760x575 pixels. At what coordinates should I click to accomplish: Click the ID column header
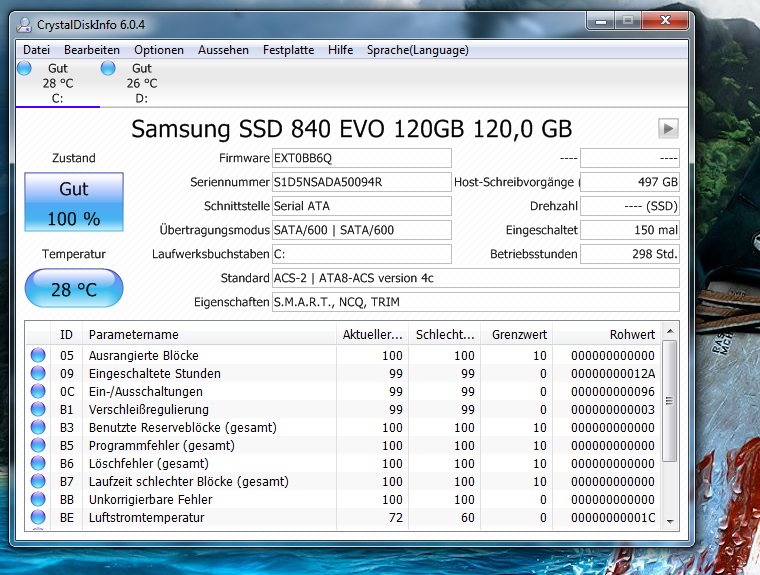pyautogui.click(x=66, y=335)
